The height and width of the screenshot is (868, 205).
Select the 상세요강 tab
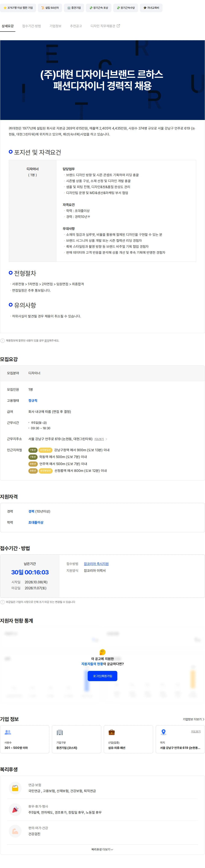point(7,26)
